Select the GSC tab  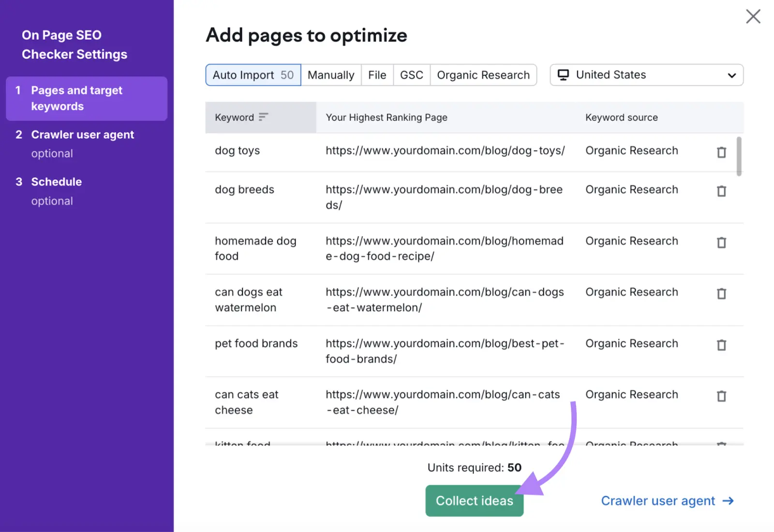point(411,74)
